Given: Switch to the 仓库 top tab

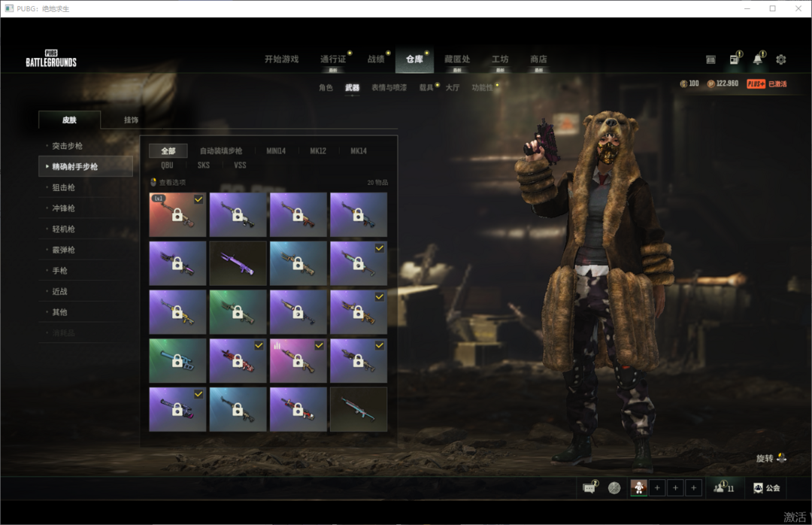Looking at the screenshot, I should pyautogui.click(x=414, y=59).
